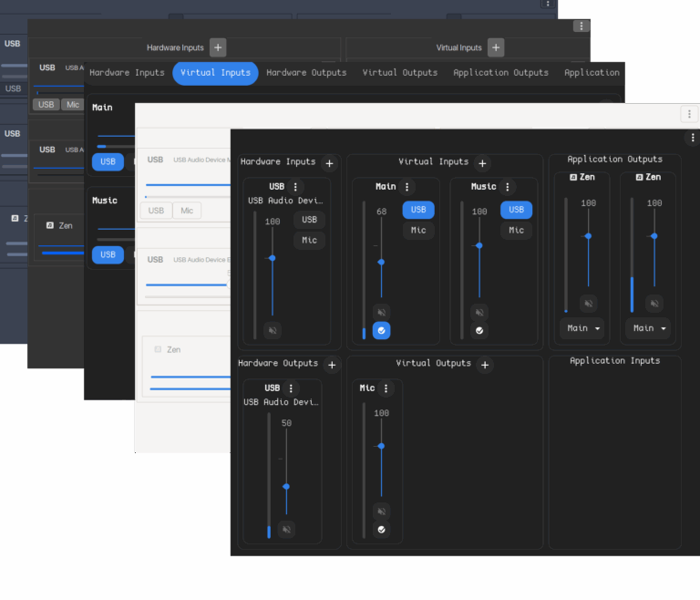
Task: Toggle USB routing on Music virtual input
Action: coord(517,210)
